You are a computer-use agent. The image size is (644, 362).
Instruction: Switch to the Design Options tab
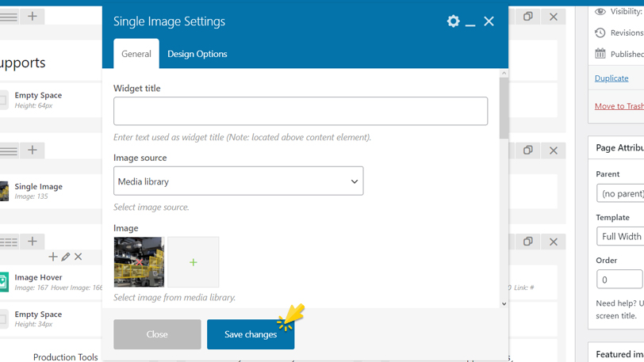(197, 54)
